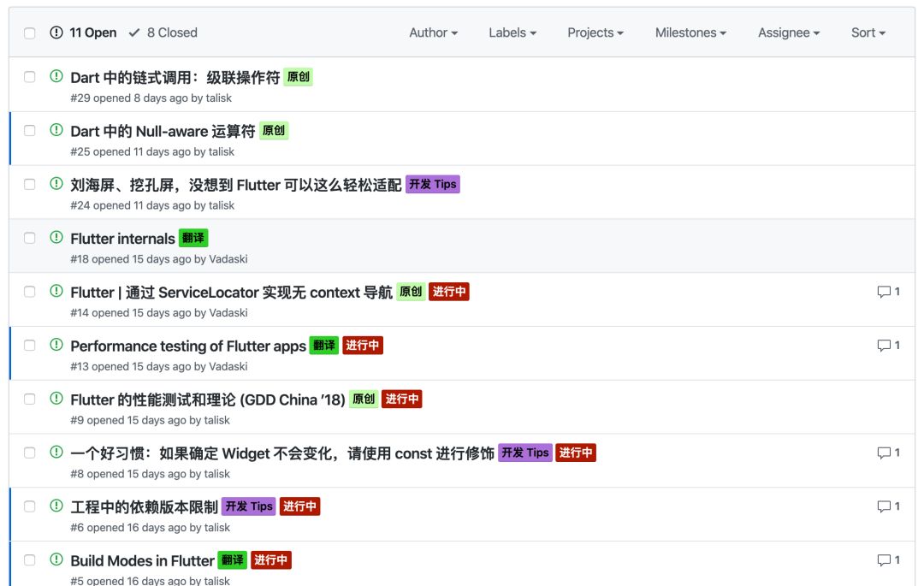This screenshot has height=586, width=924.
Task: Click the open status icon for issue #14
Action: coord(56,290)
